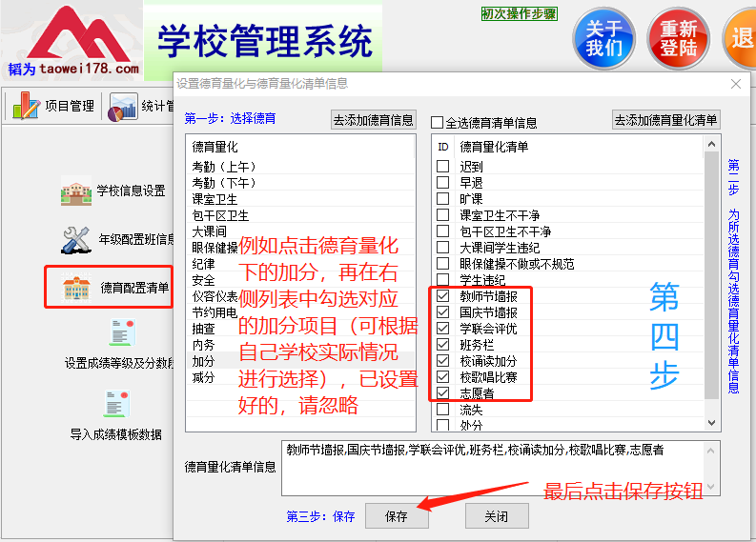756x542 pixels.
Task: Select 加分 in 德育量化 list
Action: [300, 361]
